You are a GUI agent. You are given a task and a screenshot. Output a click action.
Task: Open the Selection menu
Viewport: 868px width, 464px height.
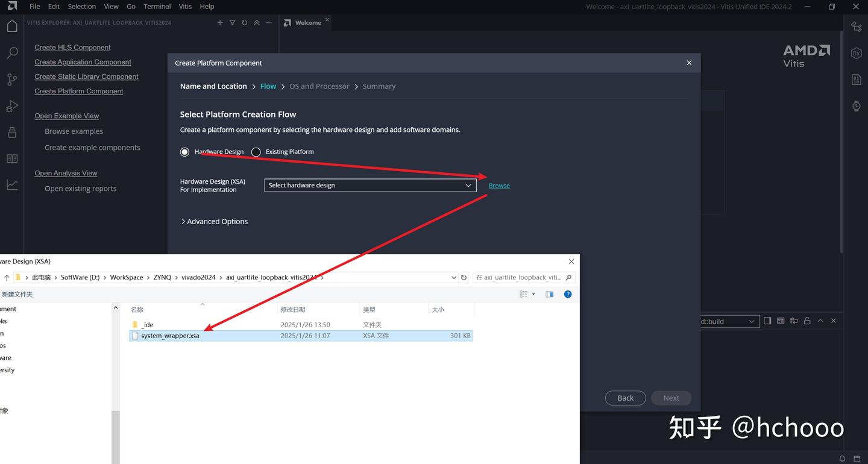[x=82, y=7]
